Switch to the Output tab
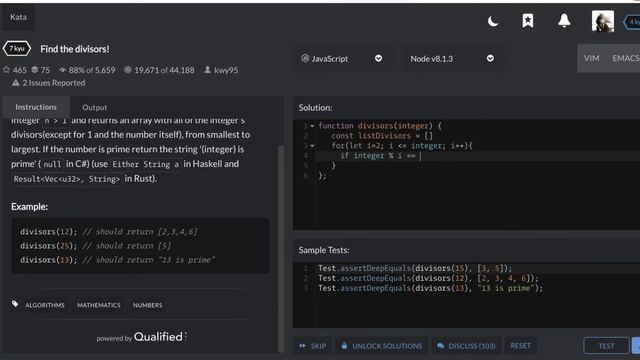 (95, 107)
